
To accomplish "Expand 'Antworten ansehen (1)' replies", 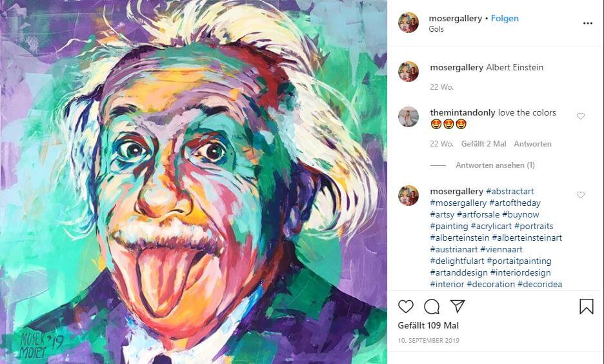I will pyautogui.click(x=494, y=165).
